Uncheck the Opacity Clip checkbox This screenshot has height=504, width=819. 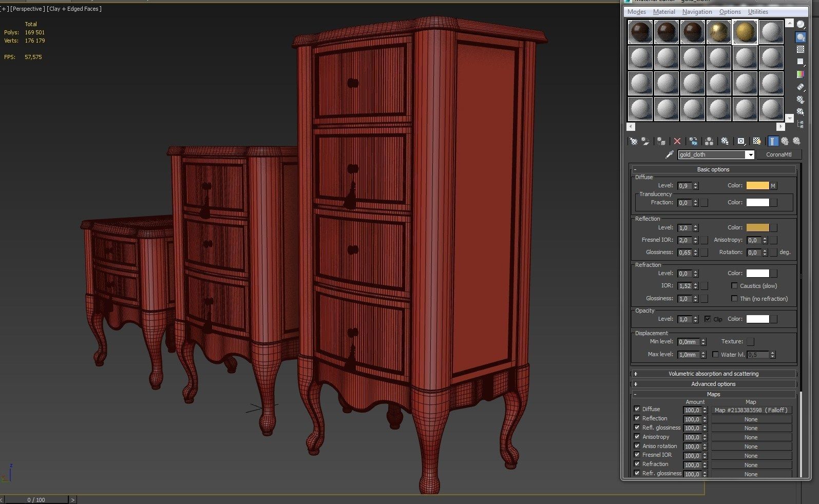pyautogui.click(x=708, y=319)
